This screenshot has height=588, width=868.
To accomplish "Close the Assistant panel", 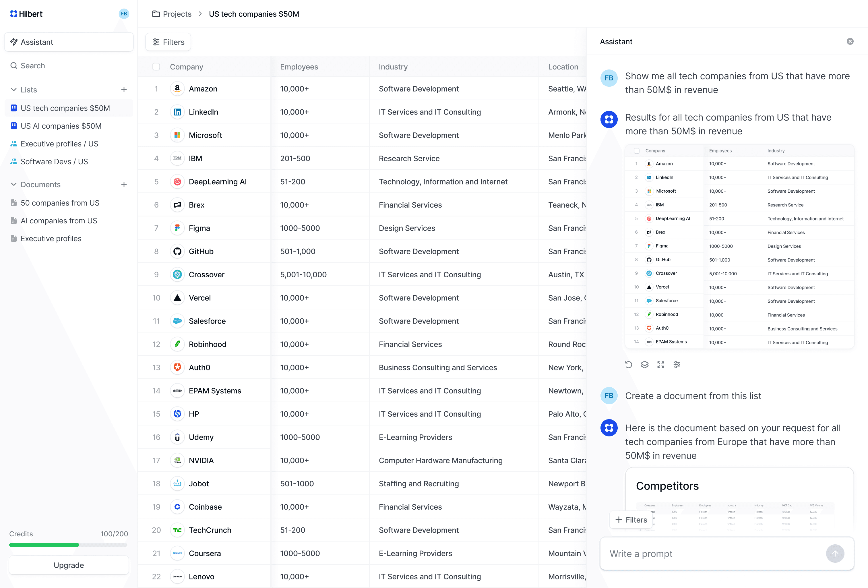I will [850, 41].
